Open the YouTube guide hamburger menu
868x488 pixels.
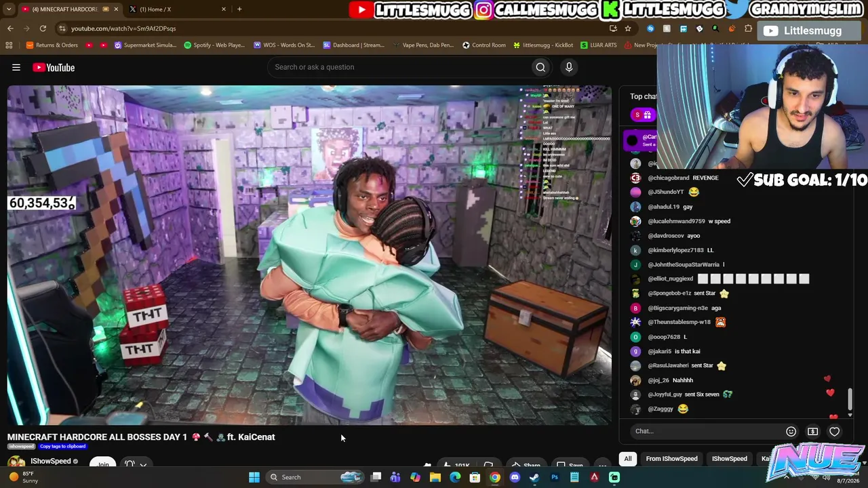16,67
